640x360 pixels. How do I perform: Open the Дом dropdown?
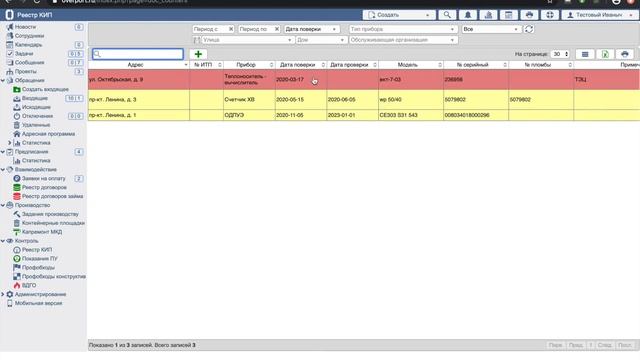[x=321, y=40]
